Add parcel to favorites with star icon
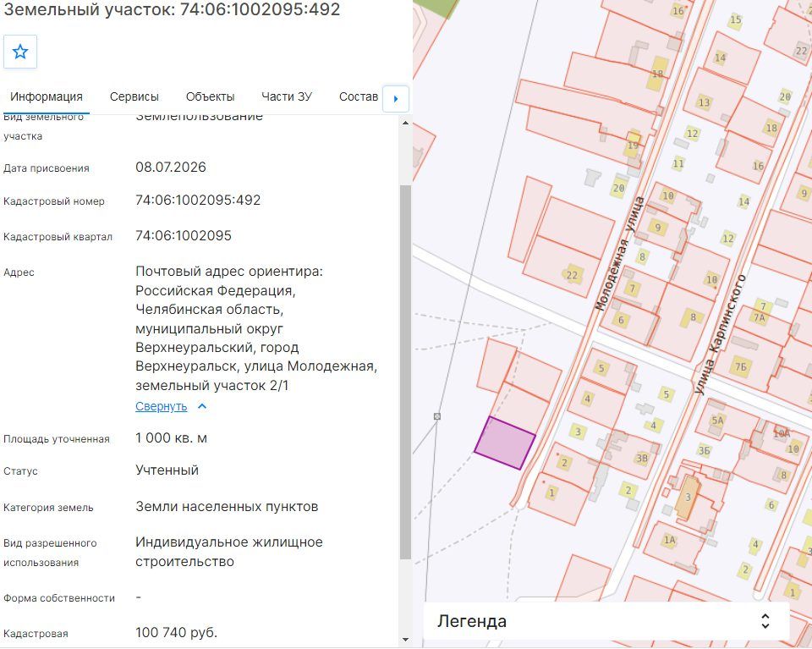 pos(20,52)
